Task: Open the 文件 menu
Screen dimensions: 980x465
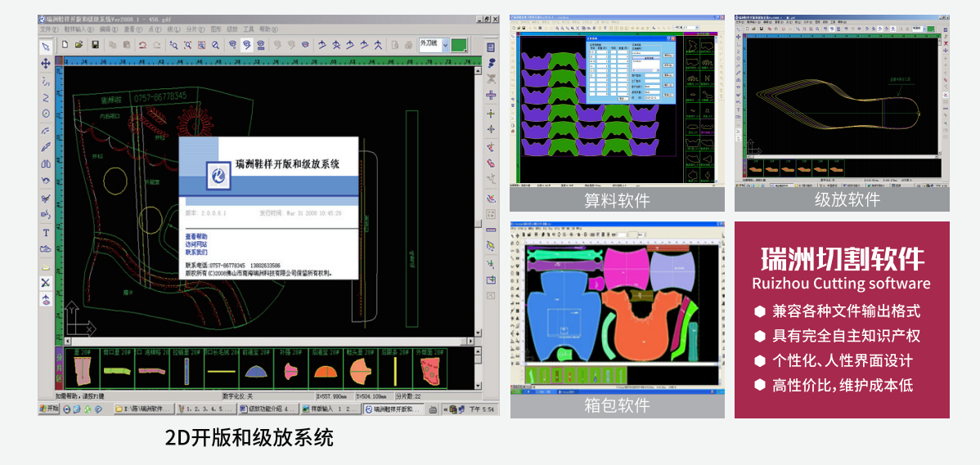Action: coord(49,29)
